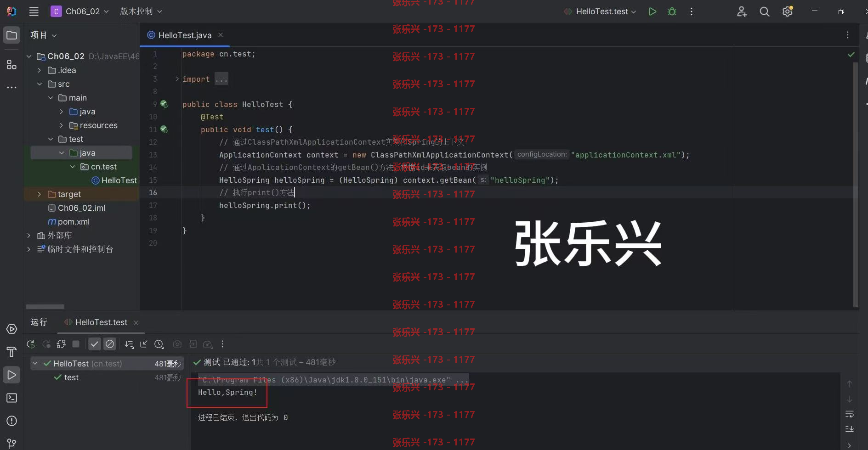
Task: Open Terminal tool window
Action: point(12,398)
